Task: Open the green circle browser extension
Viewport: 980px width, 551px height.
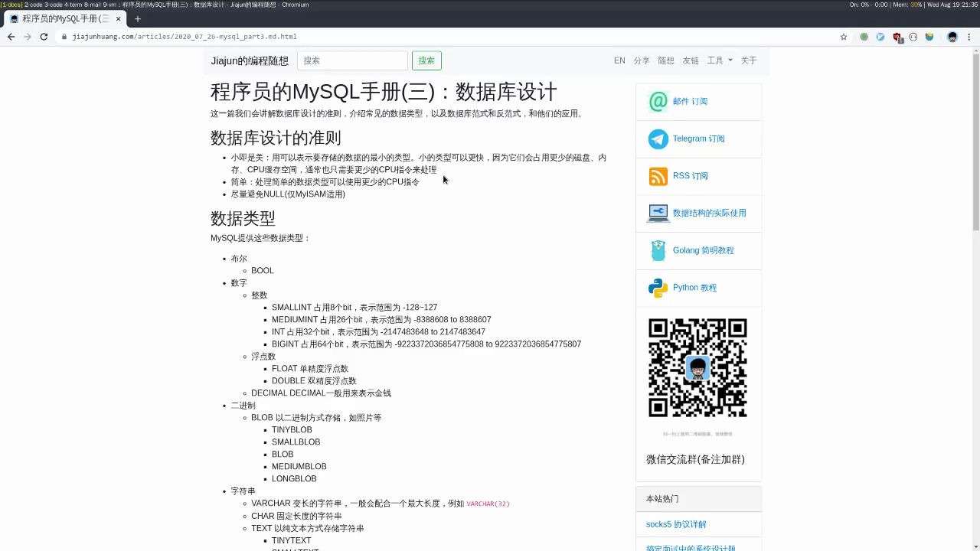Action: pyautogui.click(x=864, y=37)
